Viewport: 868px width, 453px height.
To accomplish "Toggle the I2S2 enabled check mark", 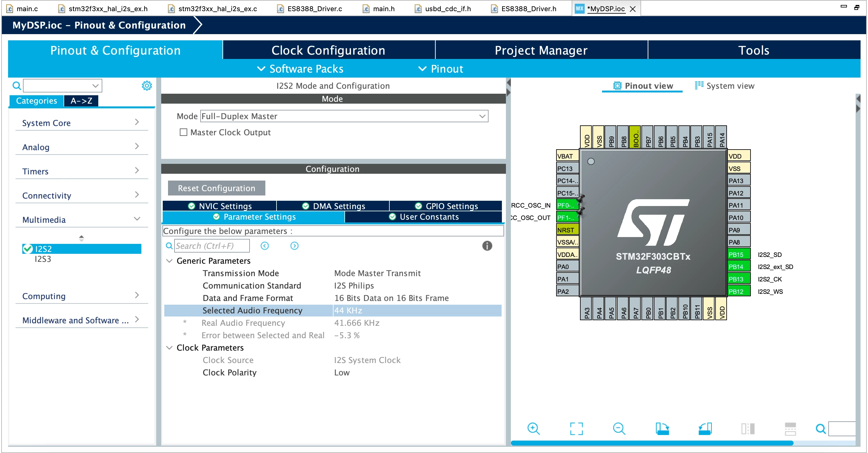I will tap(27, 249).
